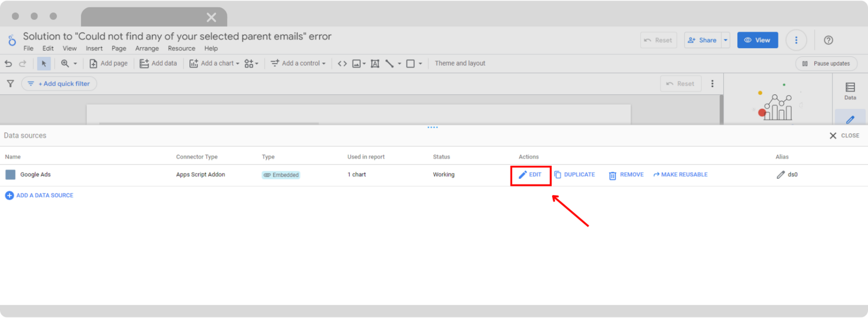The image size is (868, 318).
Task: Open the Page menu
Action: click(119, 48)
